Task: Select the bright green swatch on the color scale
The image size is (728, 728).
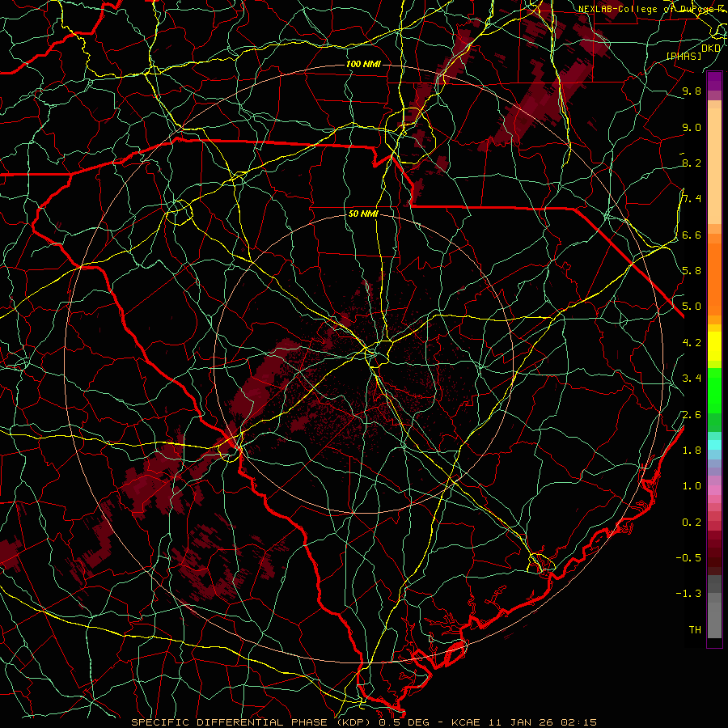Action: (714, 390)
